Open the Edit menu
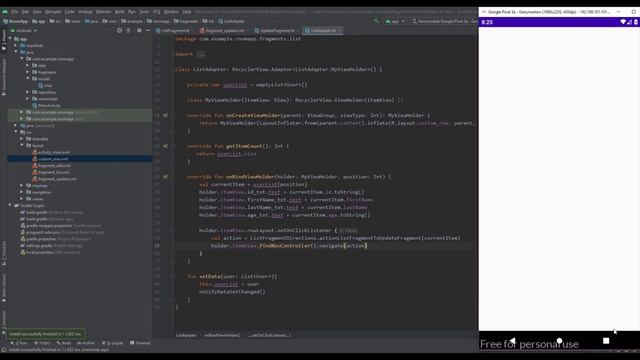Screen dimensions: 640x360 [25, 12]
